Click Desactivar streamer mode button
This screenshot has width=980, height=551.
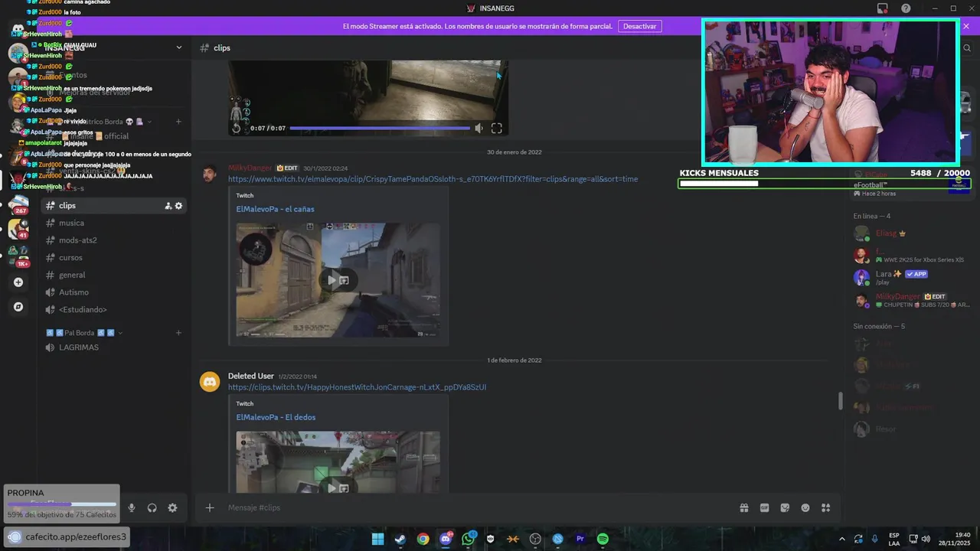coord(640,26)
